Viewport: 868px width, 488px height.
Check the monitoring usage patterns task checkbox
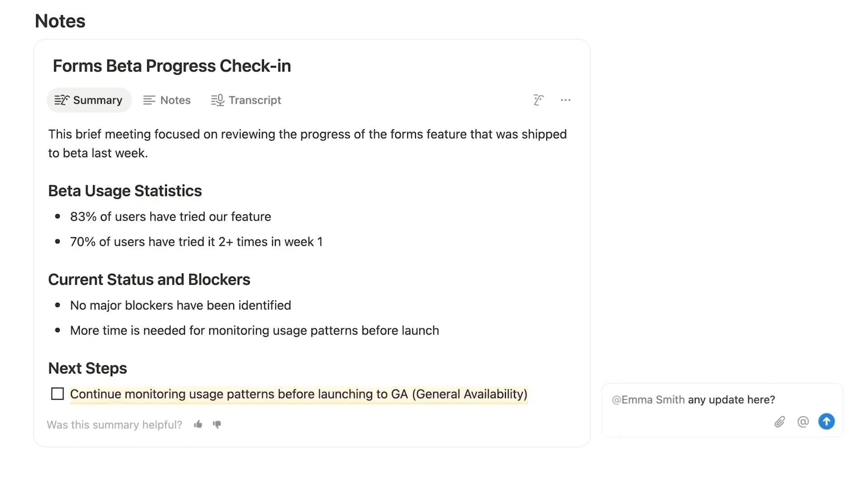tap(57, 394)
